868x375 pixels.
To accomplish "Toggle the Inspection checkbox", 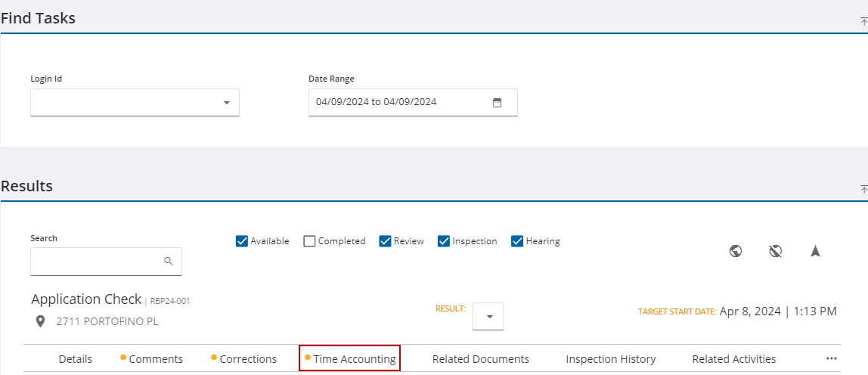I will coord(444,241).
